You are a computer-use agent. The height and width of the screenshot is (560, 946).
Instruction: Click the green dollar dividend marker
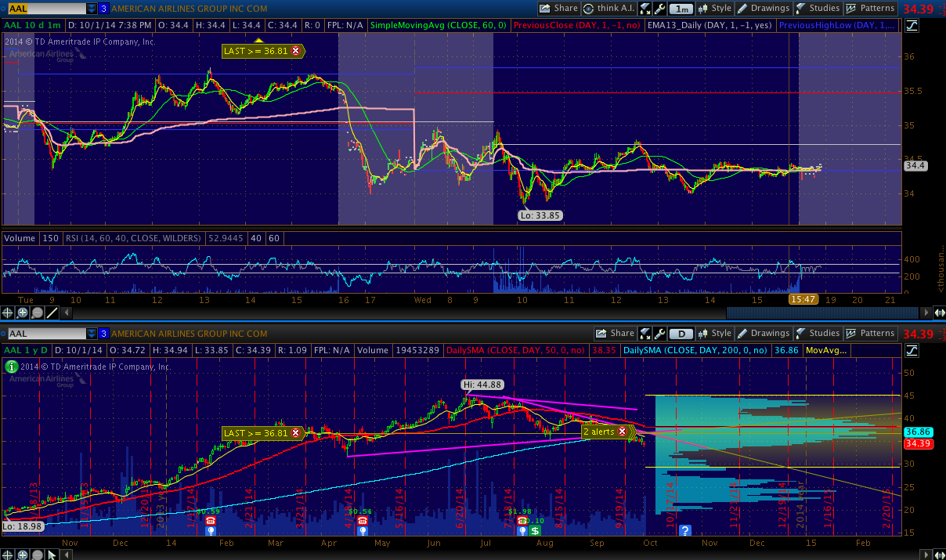[536, 530]
